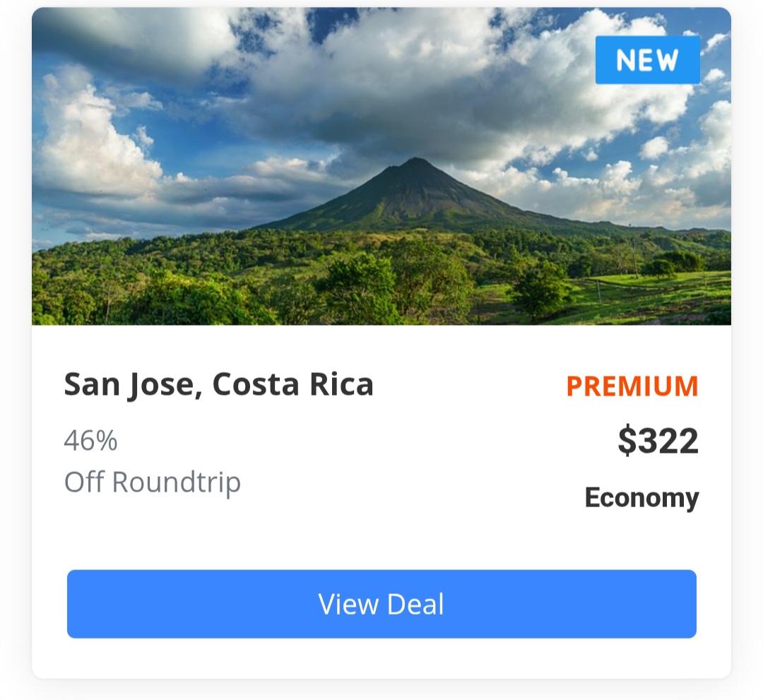The height and width of the screenshot is (700, 763).
Task: Click the letter N on the NEW badge
Action: point(625,60)
